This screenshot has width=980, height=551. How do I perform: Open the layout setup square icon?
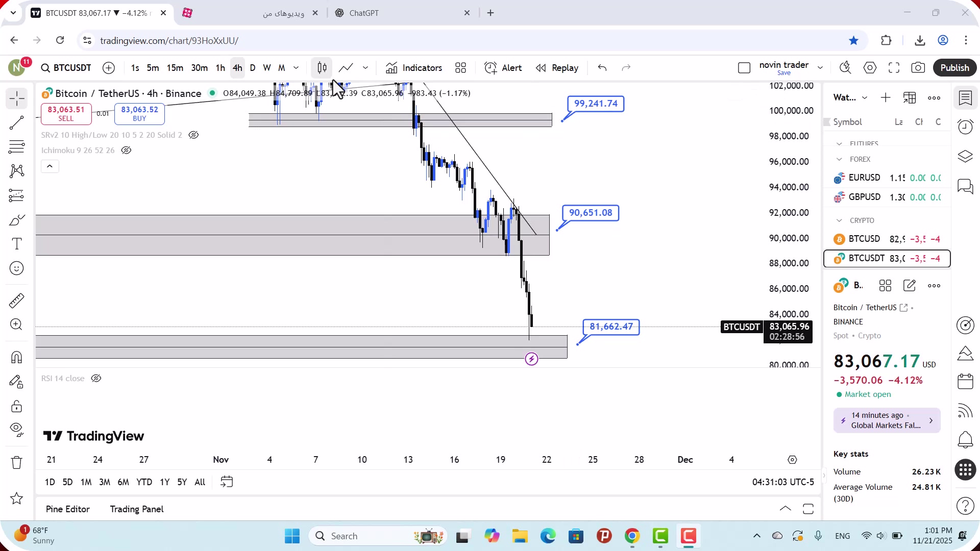[x=744, y=68]
